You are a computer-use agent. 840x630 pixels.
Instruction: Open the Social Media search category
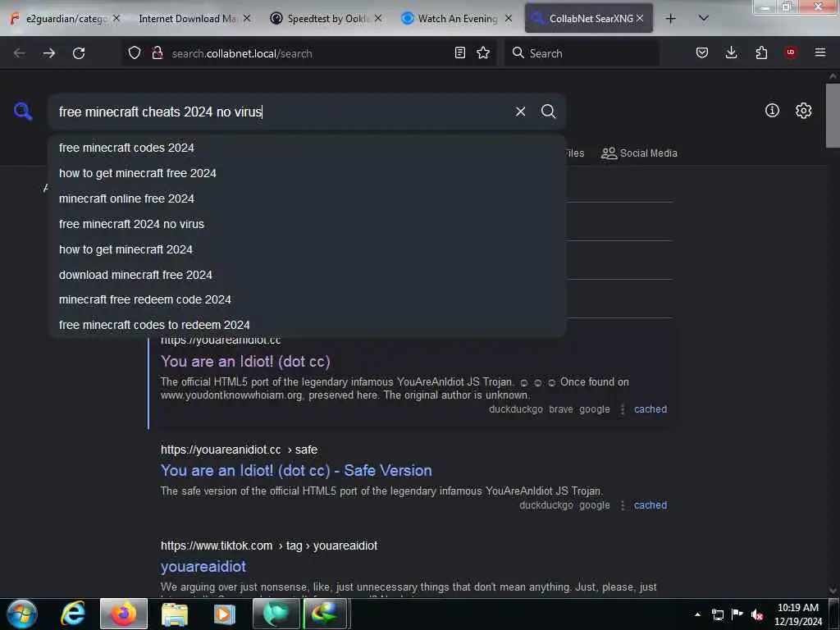(x=639, y=153)
